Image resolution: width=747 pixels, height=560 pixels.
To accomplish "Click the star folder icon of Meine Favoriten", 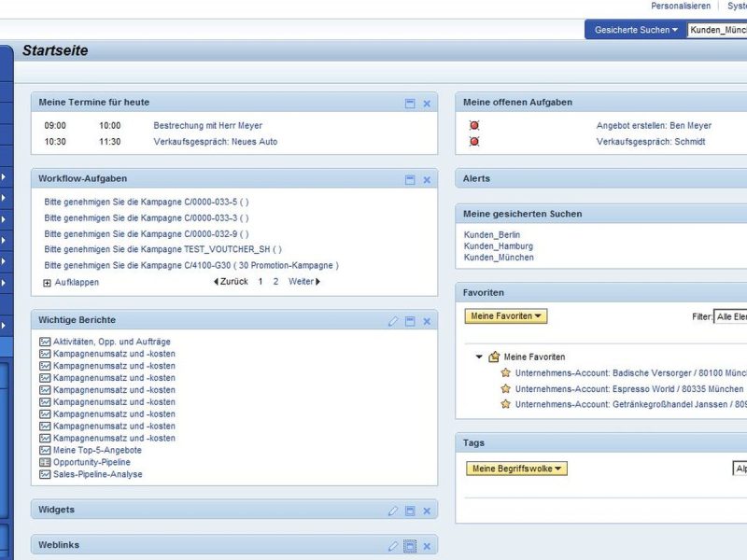I will click(x=495, y=357).
